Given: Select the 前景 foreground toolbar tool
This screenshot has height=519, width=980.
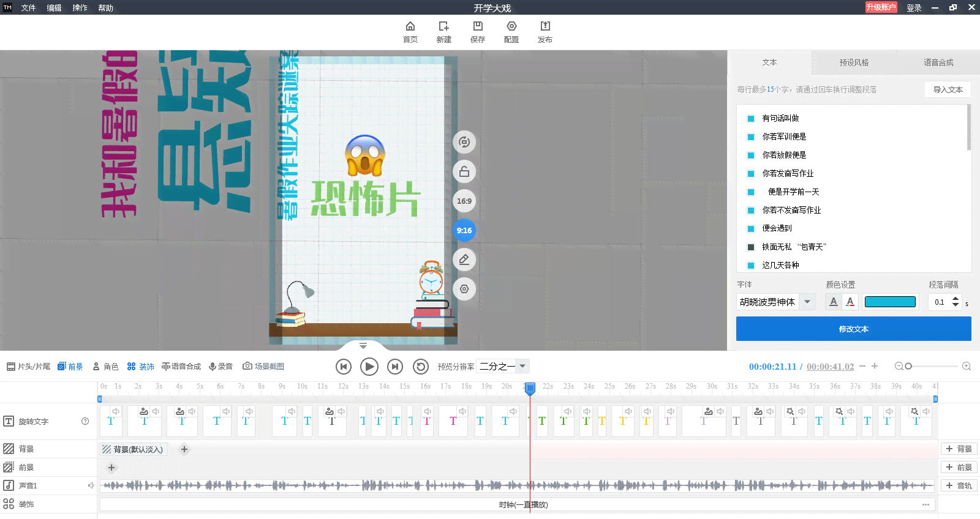Looking at the screenshot, I should [x=70, y=366].
